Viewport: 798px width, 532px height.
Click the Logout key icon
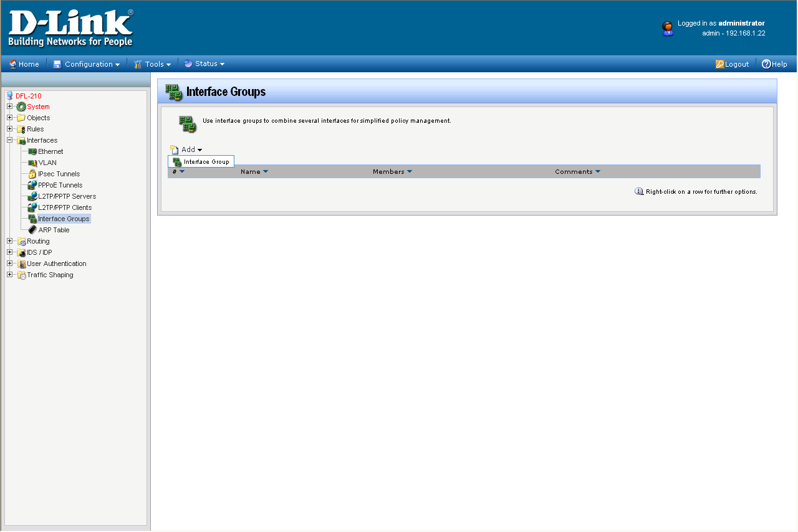tap(719, 64)
